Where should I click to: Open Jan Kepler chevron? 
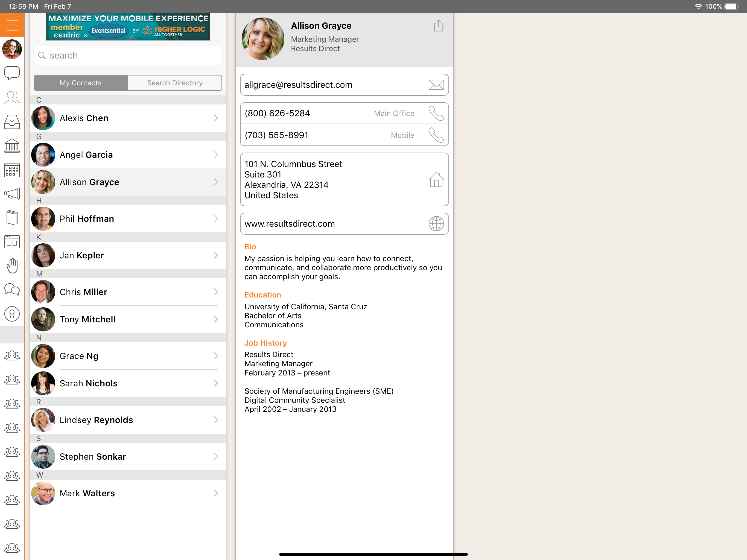pos(216,255)
